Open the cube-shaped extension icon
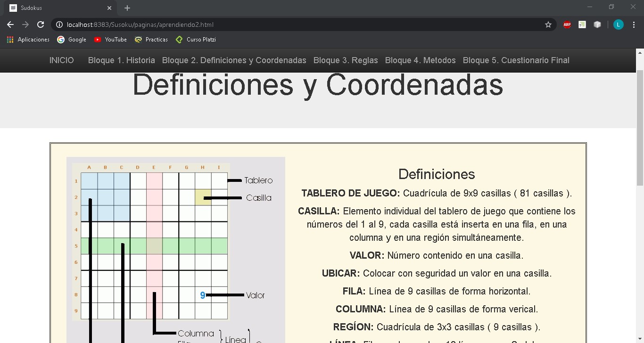The height and width of the screenshot is (343, 644). 597,24
